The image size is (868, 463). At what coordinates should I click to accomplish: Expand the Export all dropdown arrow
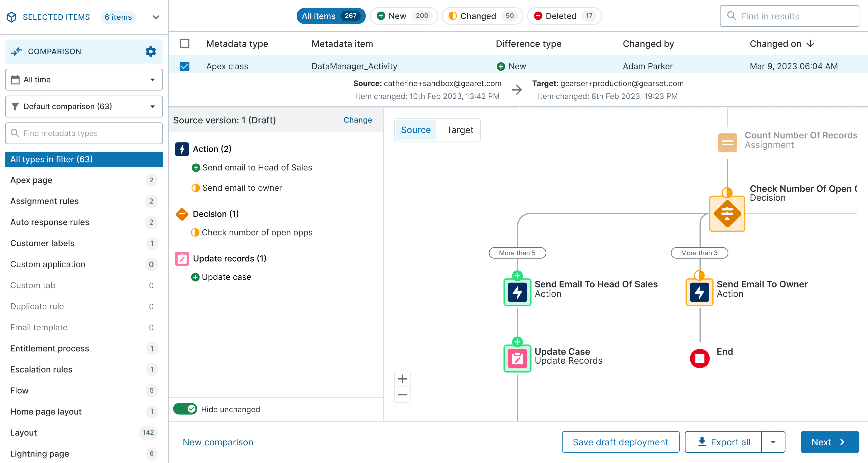click(773, 442)
